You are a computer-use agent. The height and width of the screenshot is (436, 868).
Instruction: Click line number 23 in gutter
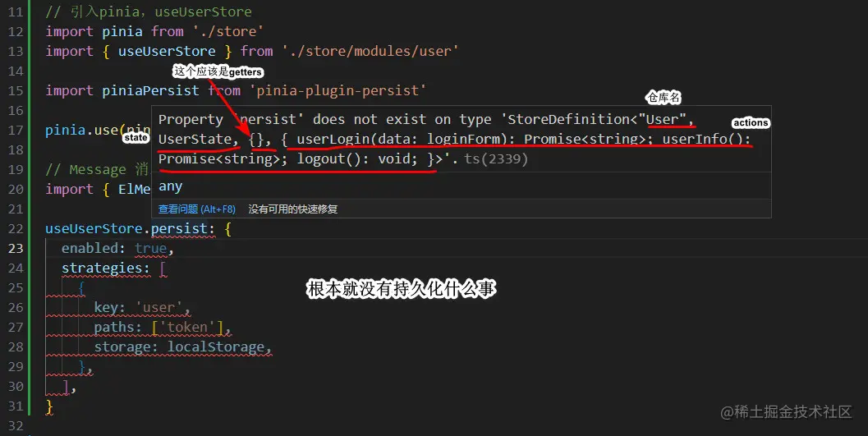pyautogui.click(x=16, y=249)
